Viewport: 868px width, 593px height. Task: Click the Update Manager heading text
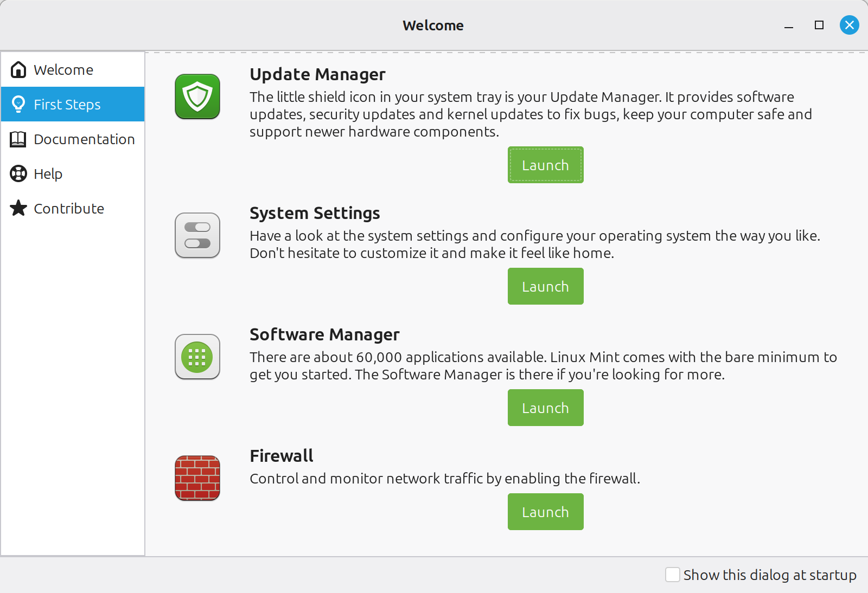(317, 74)
